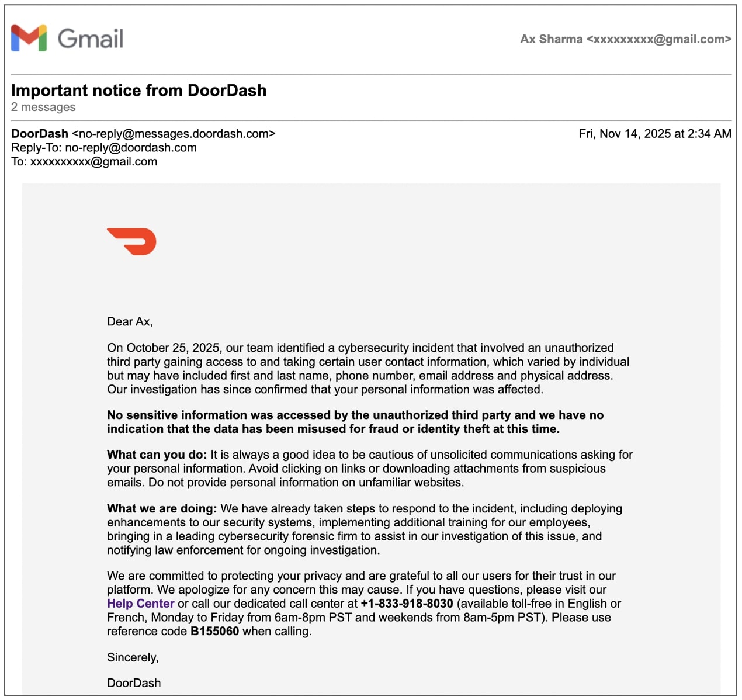Screen dimensions: 742x700
Task: Click the "Dear Ax," greeting line
Action: coord(130,321)
